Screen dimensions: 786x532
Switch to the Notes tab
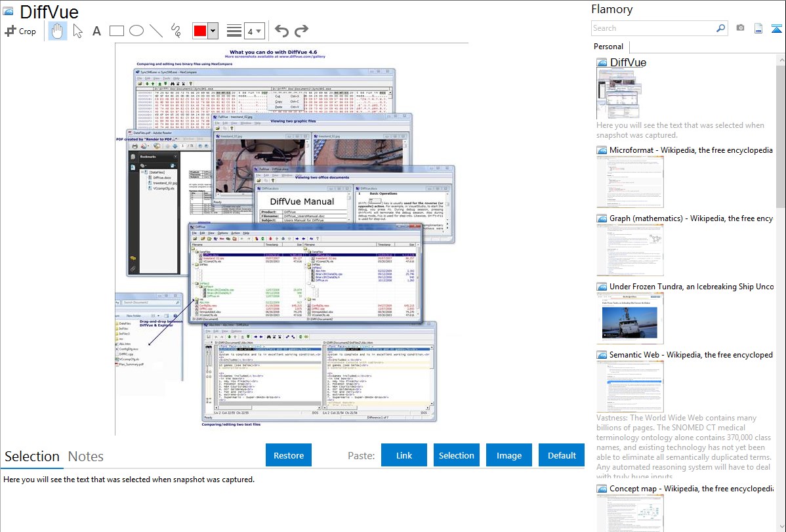point(86,457)
